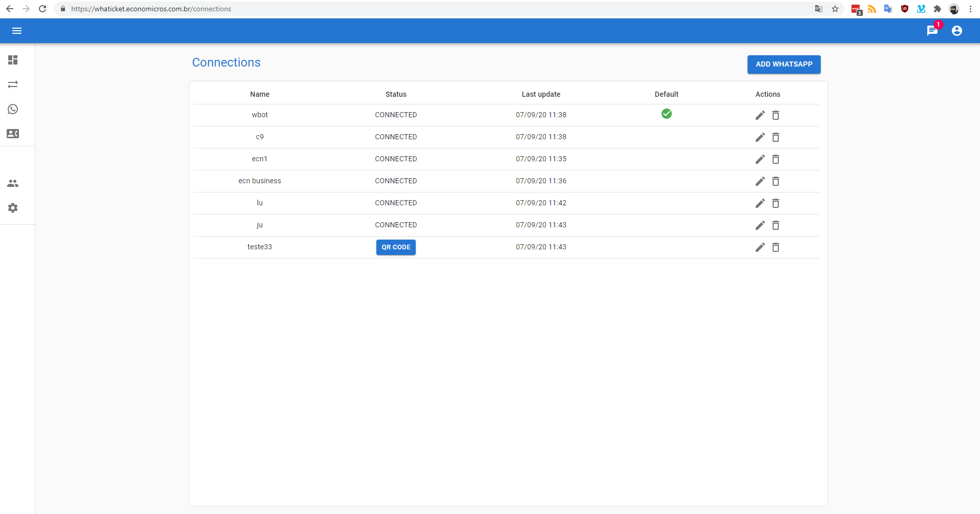Delete the c9 connection
The image size is (980, 514).
(776, 137)
